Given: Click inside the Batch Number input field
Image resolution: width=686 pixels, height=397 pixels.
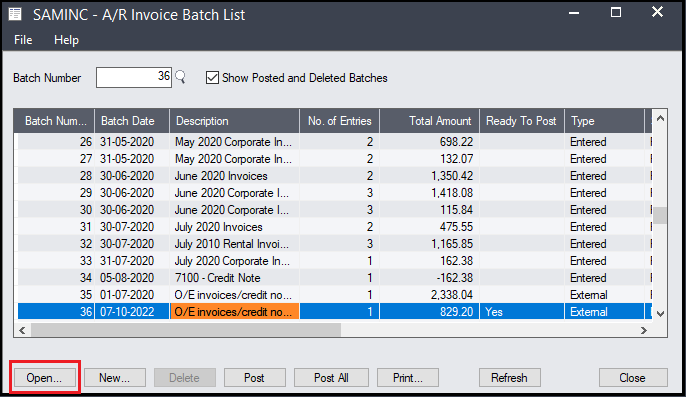Looking at the screenshot, I should point(134,77).
